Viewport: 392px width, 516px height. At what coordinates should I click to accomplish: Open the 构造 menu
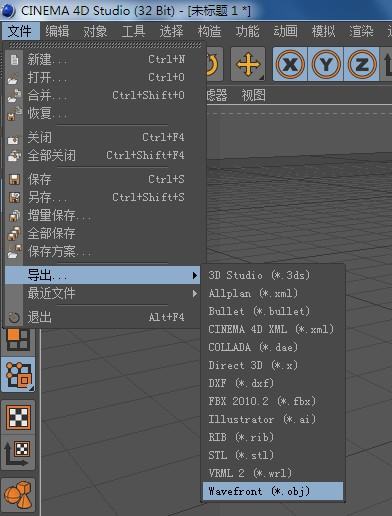click(x=209, y=31)
